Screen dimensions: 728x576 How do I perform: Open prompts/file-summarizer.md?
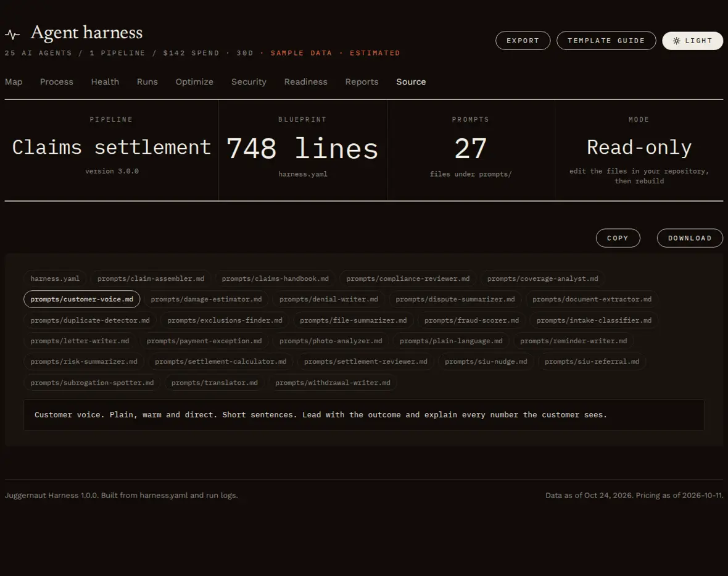(353, 320)
